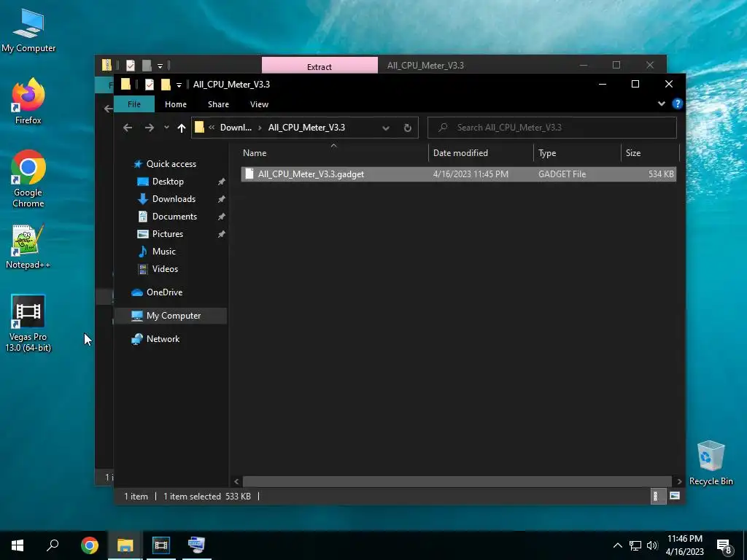
Task: Click the Search All_CPU_Meter_V3.3 box
Action: pos(552,128)
